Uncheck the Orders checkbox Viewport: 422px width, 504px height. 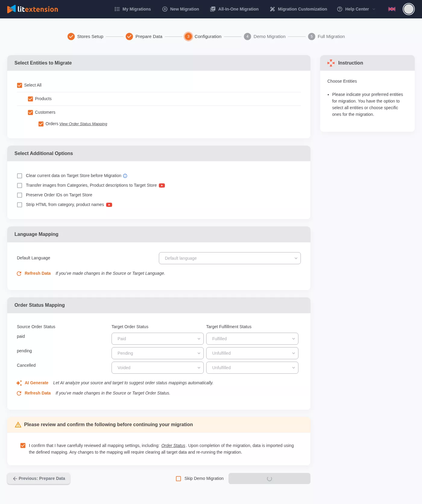[41, 124]
